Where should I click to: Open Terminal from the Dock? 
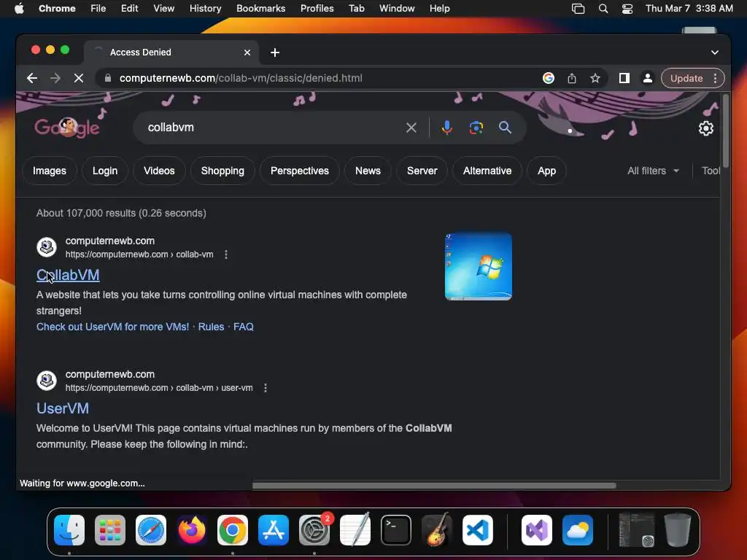click(396, 530)
